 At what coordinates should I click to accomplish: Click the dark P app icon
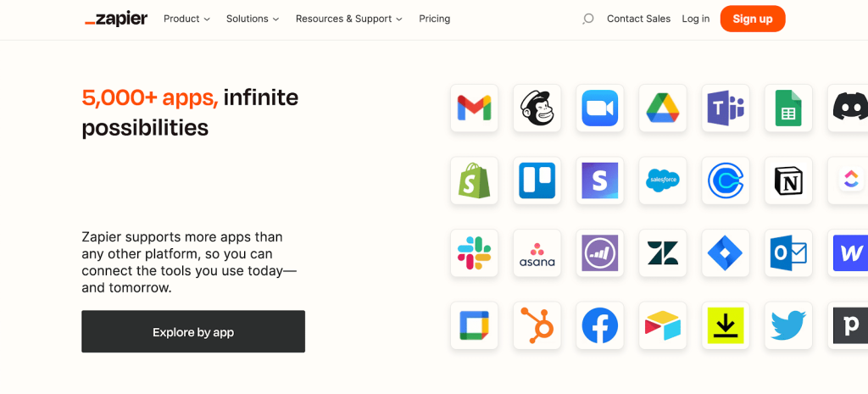(x=848, y=325)
